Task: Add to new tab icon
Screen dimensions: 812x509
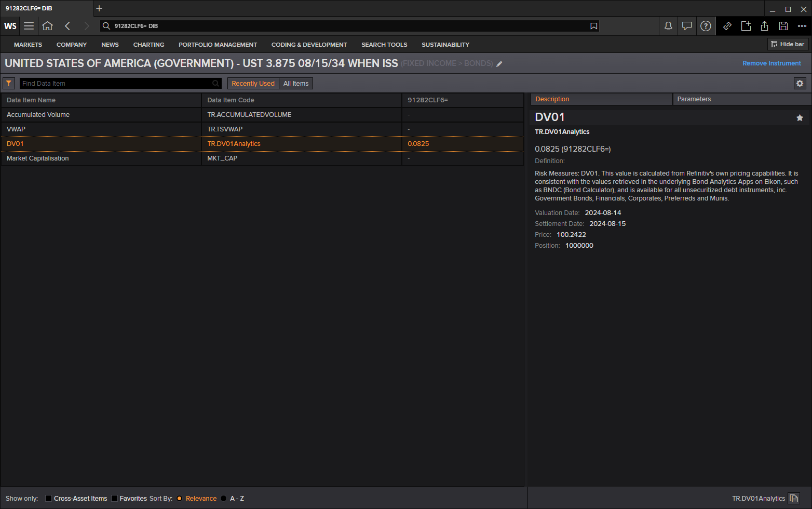Action: pyautogui.click(x=746, y=26)
